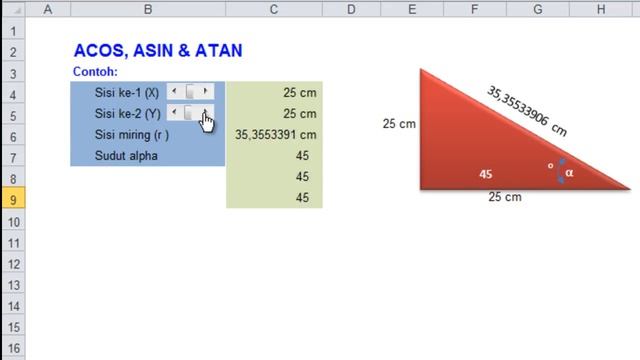Click the white 45 inside the triangle
640x360 pixels.
[485, 174]
